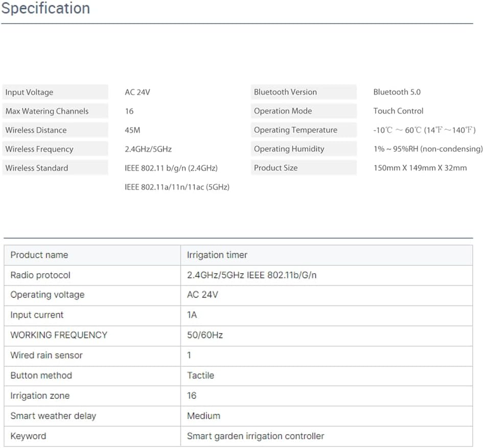The image size is (484, 448).
Task: Click the Specification heading
Action: pyautogui.click(x=45, y=9)
